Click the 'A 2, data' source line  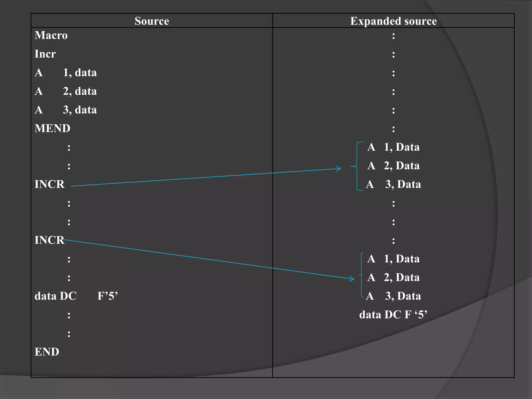coord(66,91)
